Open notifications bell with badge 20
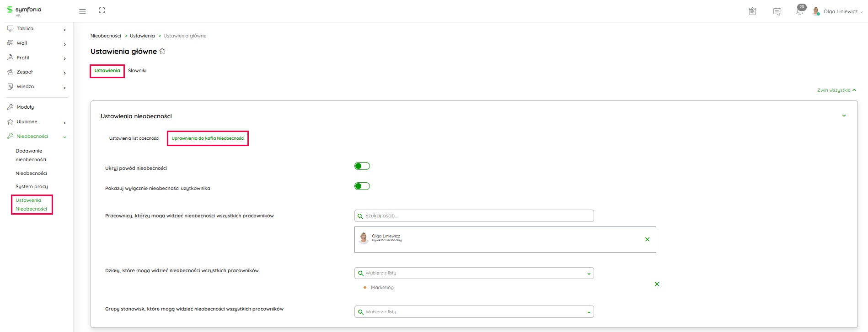 [x=799, y=11]
